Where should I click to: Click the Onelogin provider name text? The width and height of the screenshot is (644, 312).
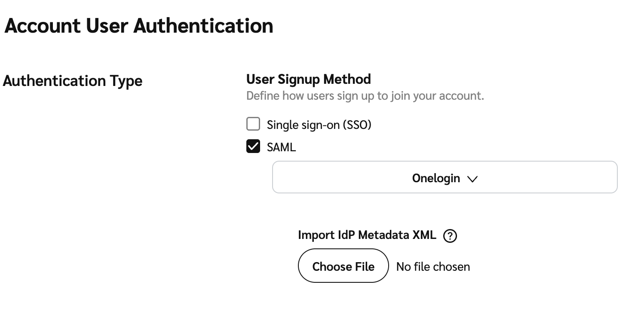click(x=436, y=178)
